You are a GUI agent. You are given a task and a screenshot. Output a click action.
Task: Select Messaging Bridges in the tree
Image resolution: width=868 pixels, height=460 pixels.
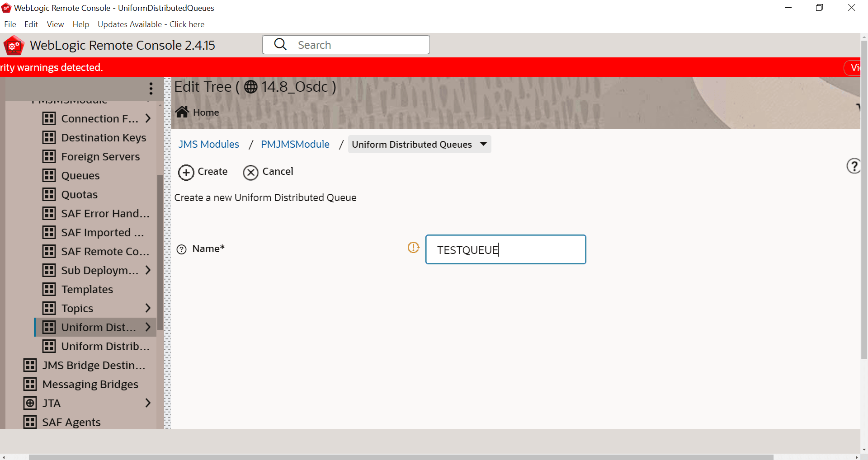pyautogui.click(x=90, y=384)
